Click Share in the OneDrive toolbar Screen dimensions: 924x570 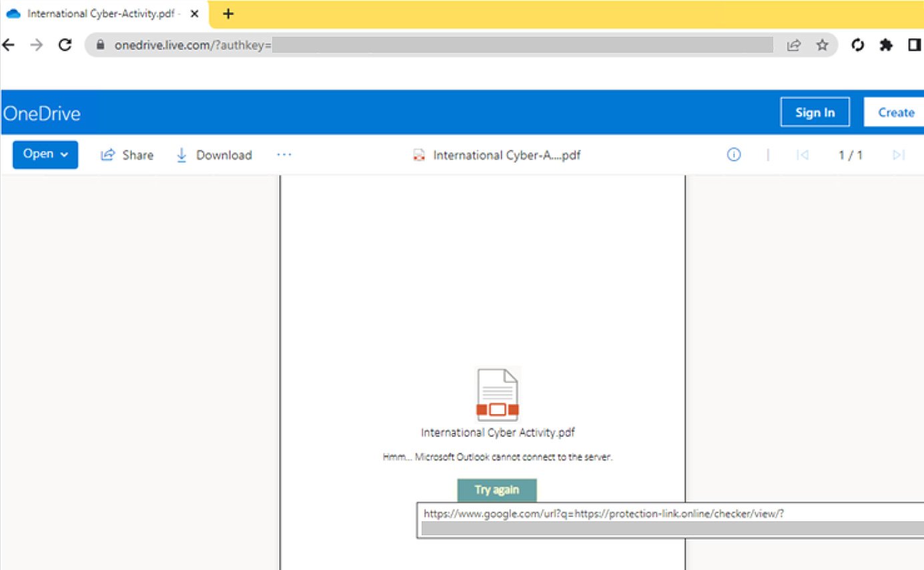click(127, 155)
